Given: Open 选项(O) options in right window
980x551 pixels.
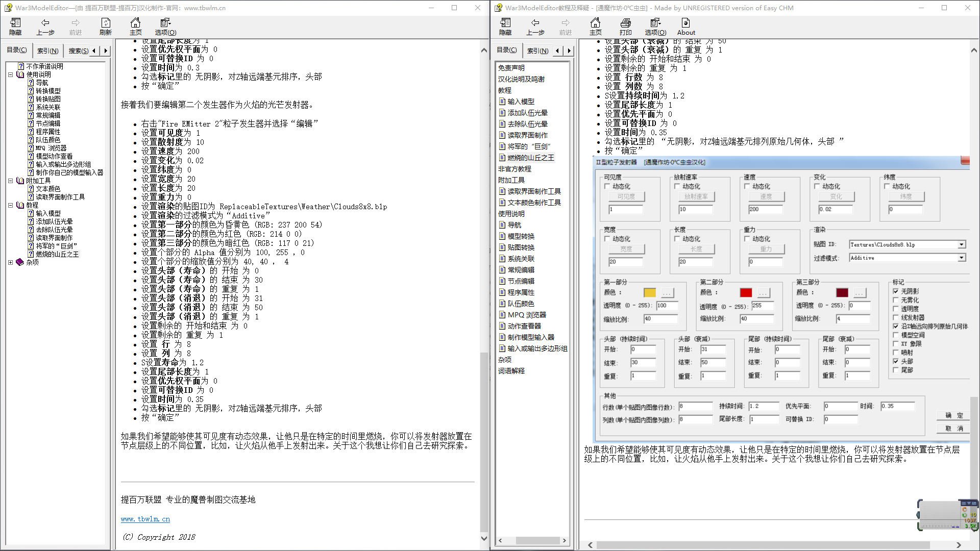Looking at the screenshot, I should tap(656, 27).
